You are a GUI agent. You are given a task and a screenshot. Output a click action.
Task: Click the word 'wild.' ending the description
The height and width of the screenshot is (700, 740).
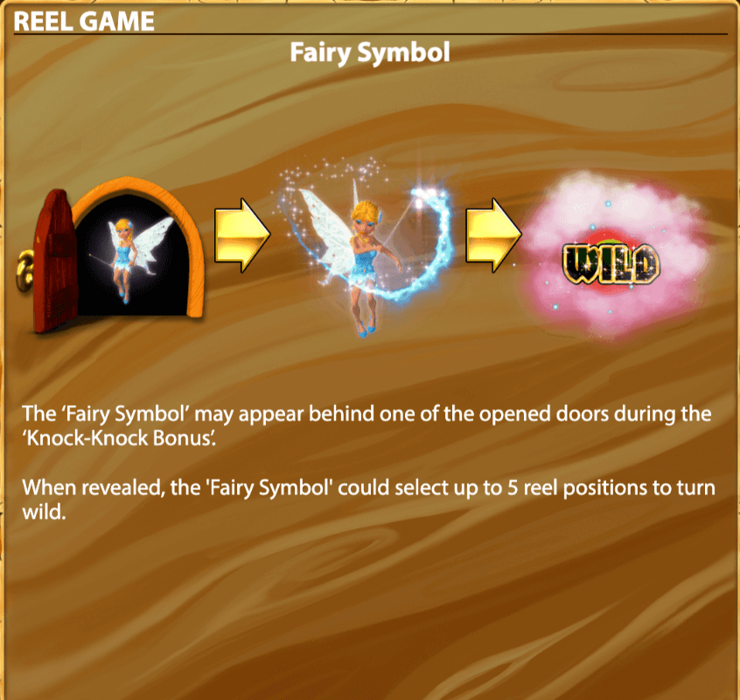pos(44,512)
